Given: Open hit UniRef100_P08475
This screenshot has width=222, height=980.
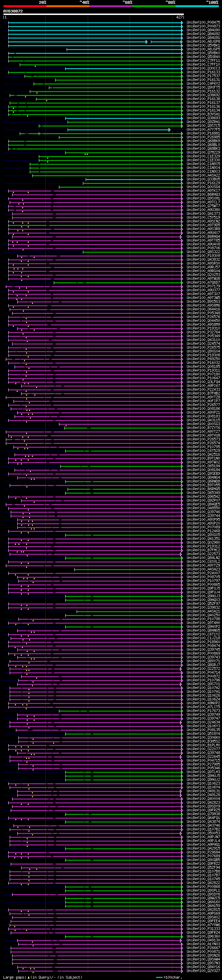Looking at the screenshot, I should (203, 23).
